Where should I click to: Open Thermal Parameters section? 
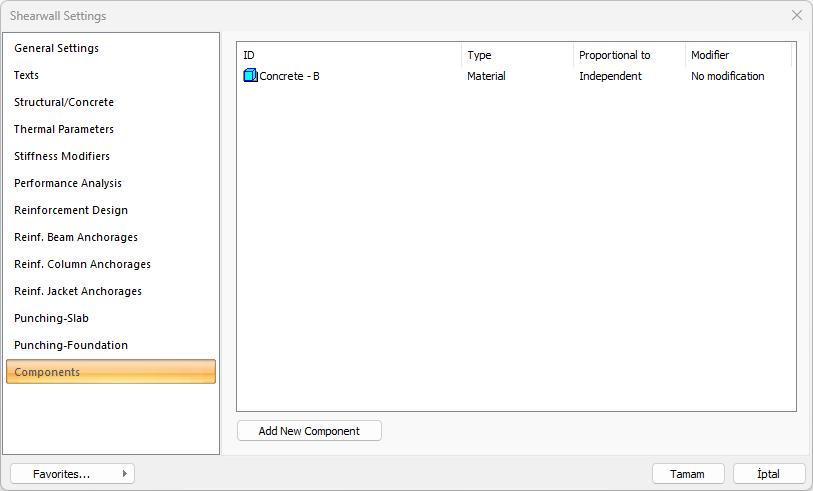64,129
